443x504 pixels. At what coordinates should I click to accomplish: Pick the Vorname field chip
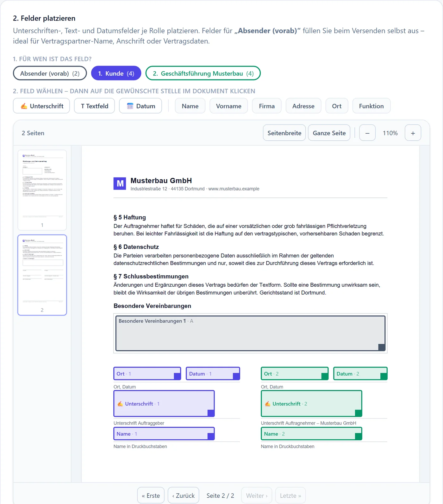pos(228,106)
